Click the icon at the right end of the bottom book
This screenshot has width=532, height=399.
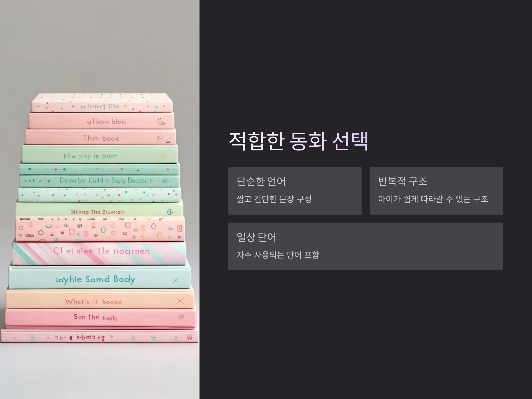tap(189, 337)
